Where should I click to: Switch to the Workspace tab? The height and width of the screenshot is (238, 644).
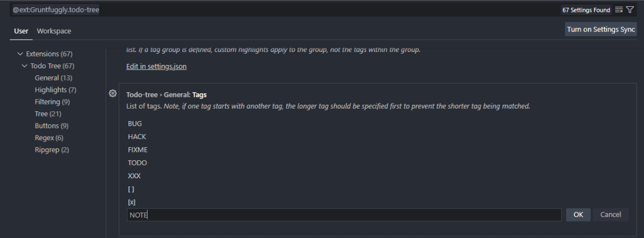click(x=54, y=31)
